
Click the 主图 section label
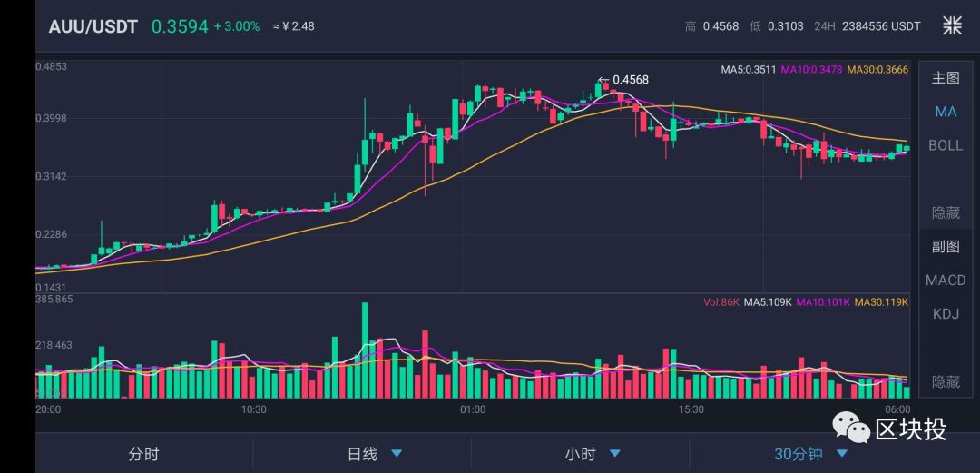click(946, 78)
